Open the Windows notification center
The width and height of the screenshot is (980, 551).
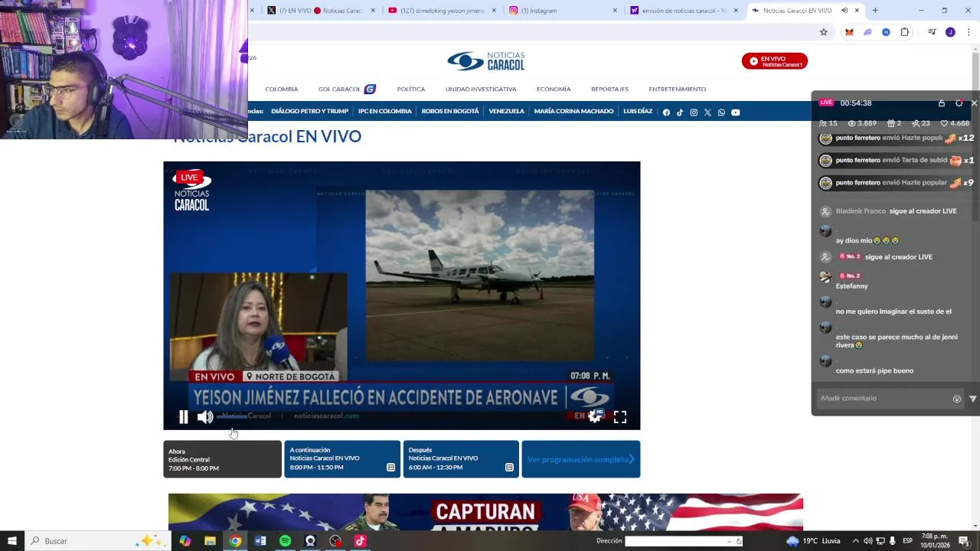point(965,541)
